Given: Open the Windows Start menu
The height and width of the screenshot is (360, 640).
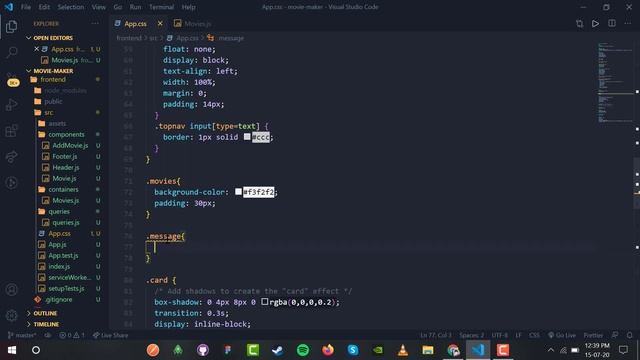Looking at the screenshot, I should click(x=12, y=350).
